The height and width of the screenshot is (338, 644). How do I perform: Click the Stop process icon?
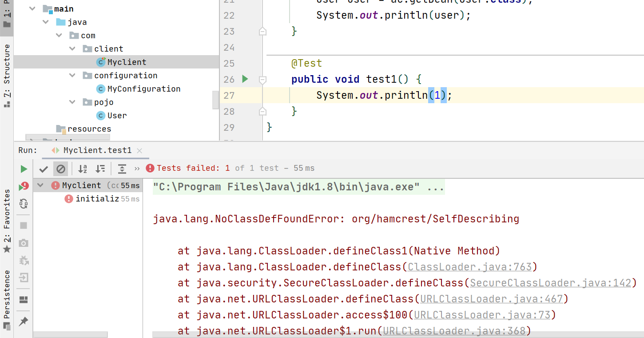click(x=24, y=225)
